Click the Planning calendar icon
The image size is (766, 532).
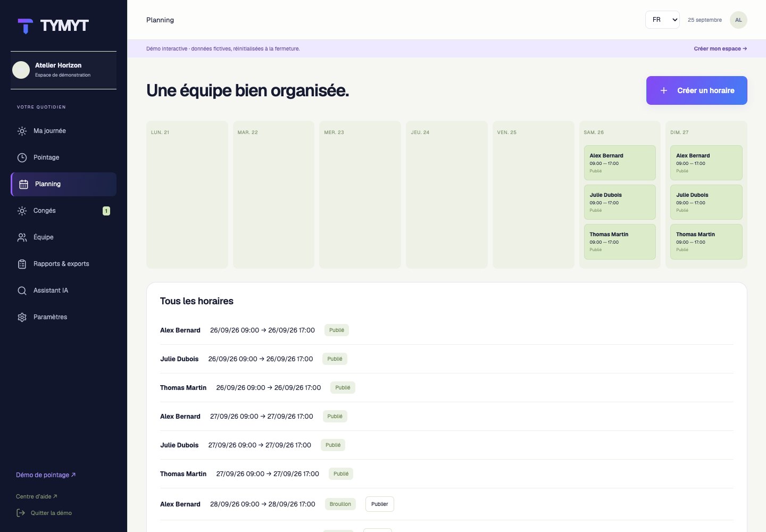click(23, 184)
